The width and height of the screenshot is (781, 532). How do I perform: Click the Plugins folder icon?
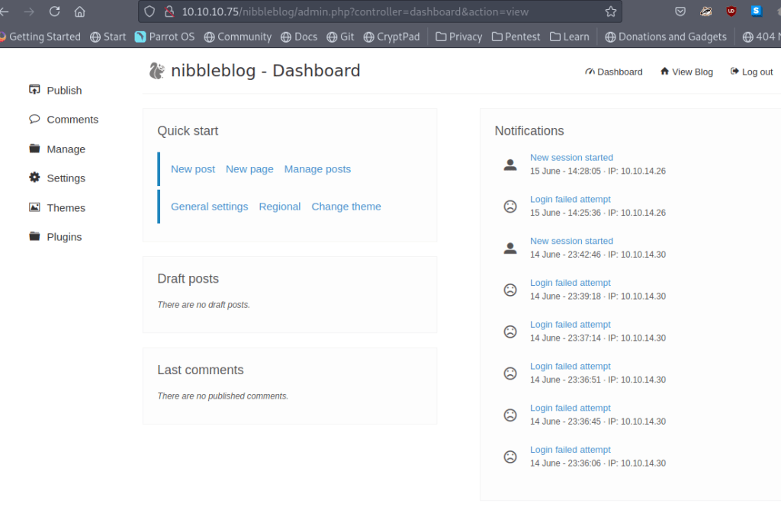[34, 236]
